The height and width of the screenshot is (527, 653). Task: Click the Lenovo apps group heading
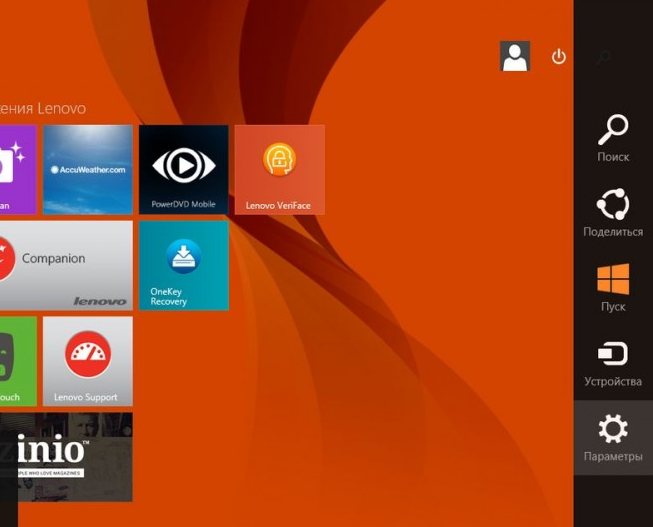coord(43,108)
